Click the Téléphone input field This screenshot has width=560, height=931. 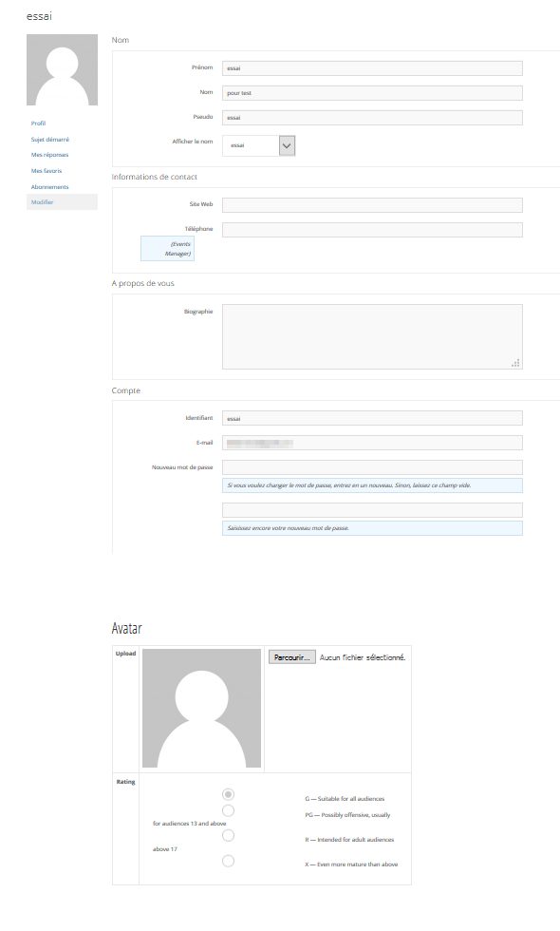click(x=372, y=230)
